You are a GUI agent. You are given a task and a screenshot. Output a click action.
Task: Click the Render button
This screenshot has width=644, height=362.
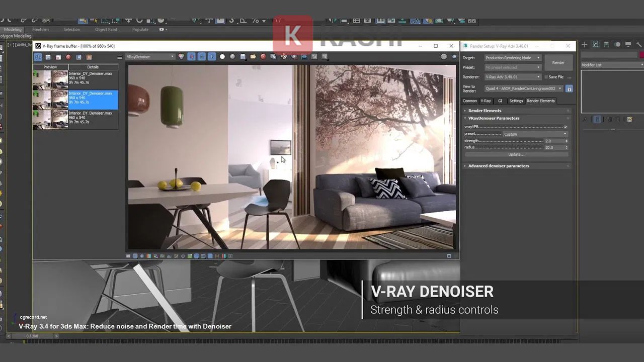pyautogui.click(x=558, y=62)
